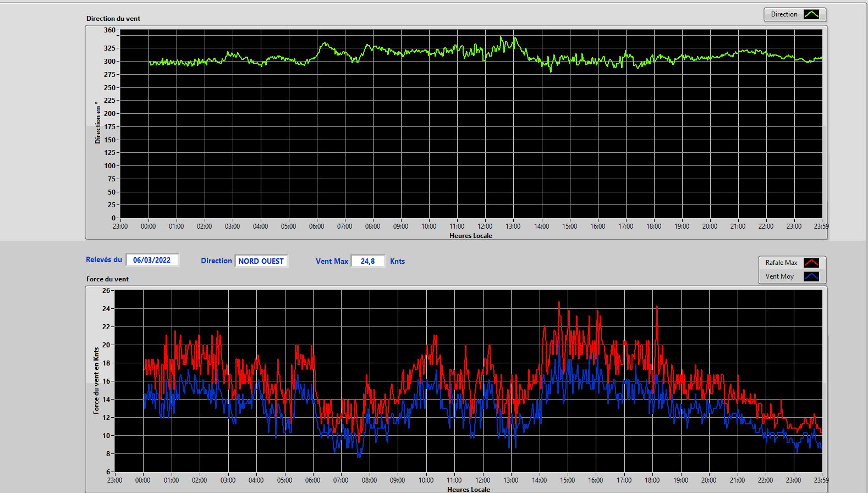
Task: Click the 'Direction en °' axis label
Action: (x=97, y=123)
